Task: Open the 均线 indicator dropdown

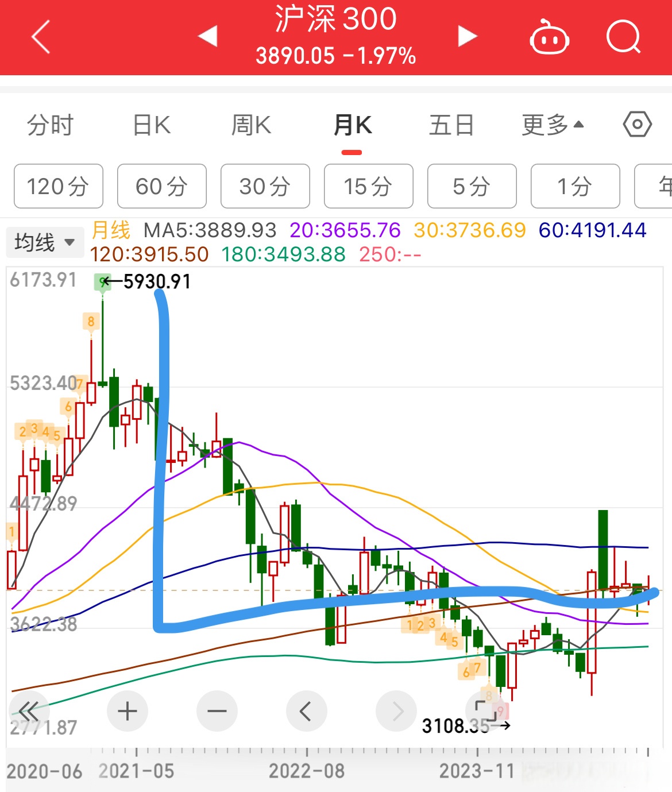Action: [x=44, y=242]
